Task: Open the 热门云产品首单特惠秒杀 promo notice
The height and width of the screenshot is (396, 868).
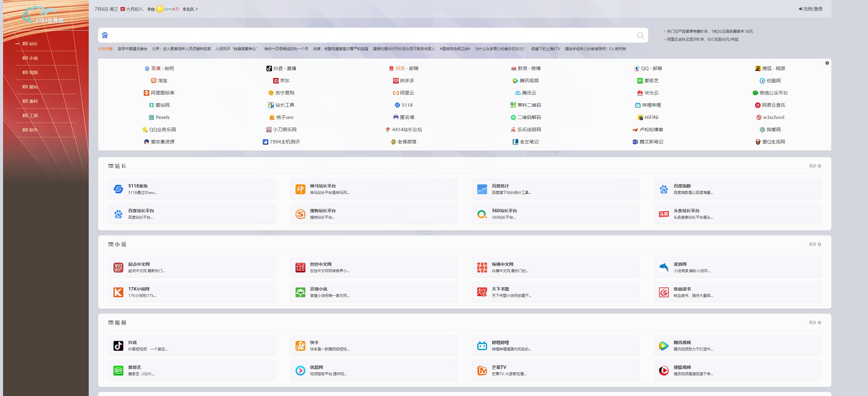Action: (x=710, y=31)
